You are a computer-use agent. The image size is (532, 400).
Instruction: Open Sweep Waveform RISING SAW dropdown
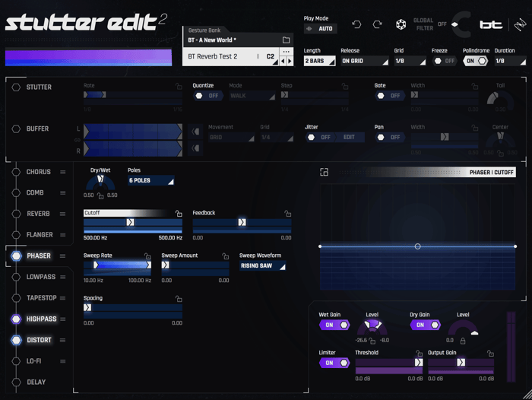tap(263, 266)
